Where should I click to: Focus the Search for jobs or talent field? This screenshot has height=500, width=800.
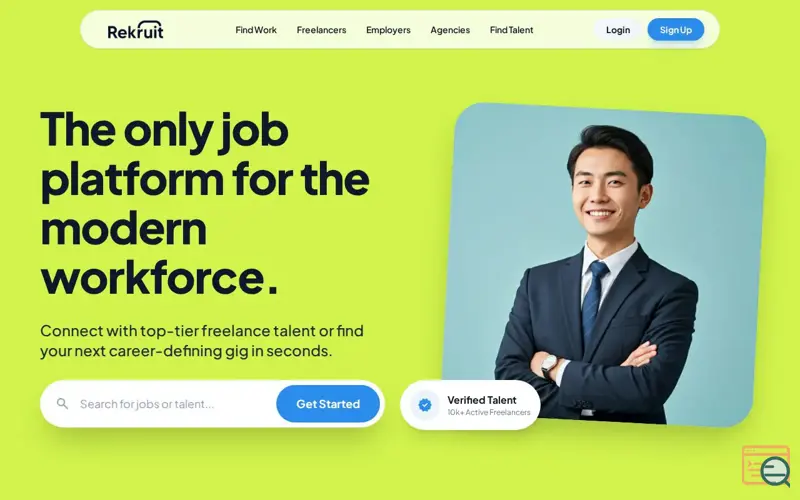(173, 404)
